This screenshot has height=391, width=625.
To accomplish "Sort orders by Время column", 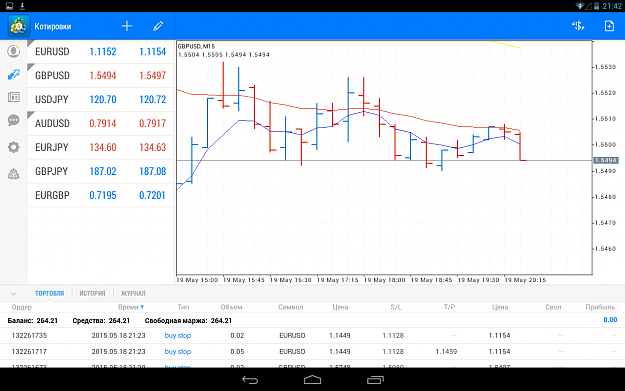I will (x=131, y=307).
